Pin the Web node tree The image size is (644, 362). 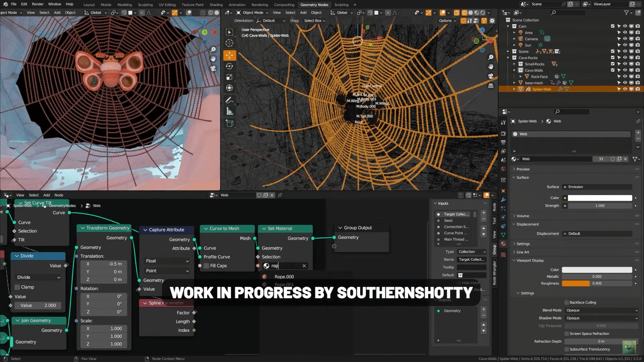280,195
